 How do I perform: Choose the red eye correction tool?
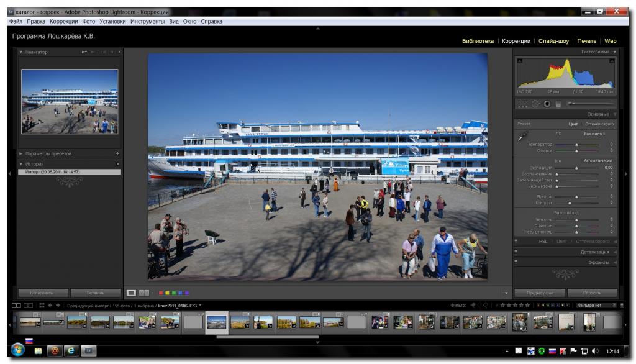547,104
